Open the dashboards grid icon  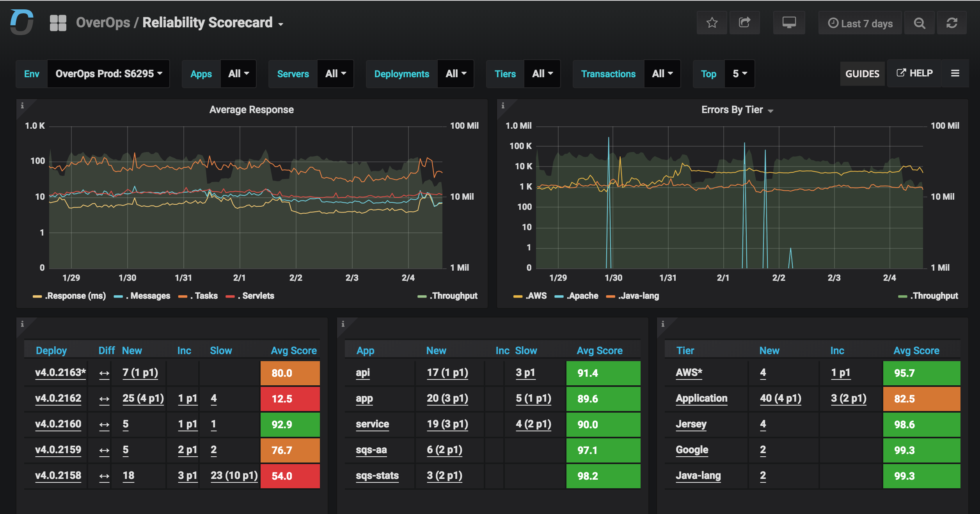58,23
